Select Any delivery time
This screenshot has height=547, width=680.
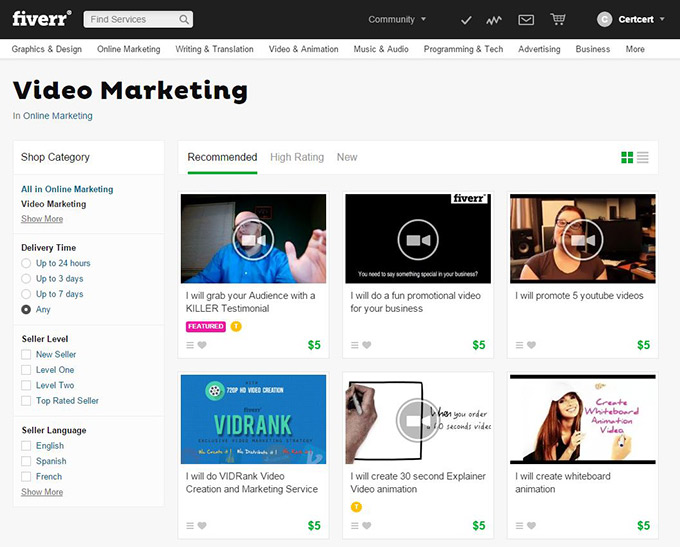click(26, 310)
